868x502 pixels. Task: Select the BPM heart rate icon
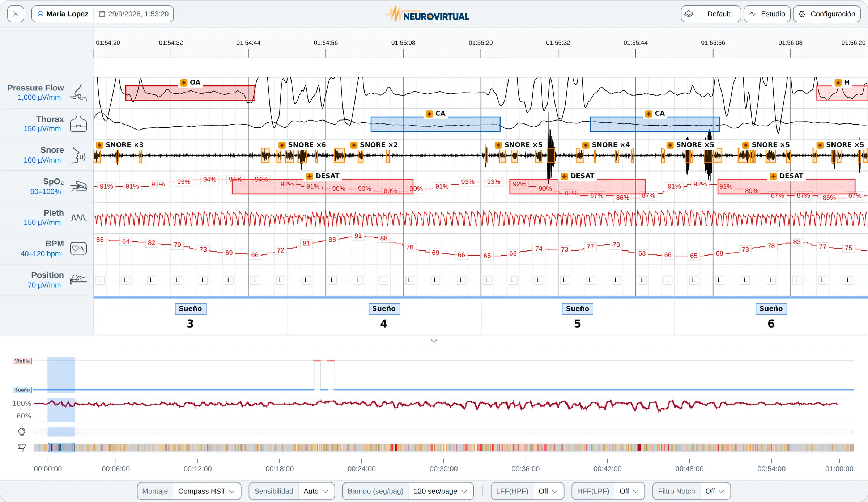[78, 249]
